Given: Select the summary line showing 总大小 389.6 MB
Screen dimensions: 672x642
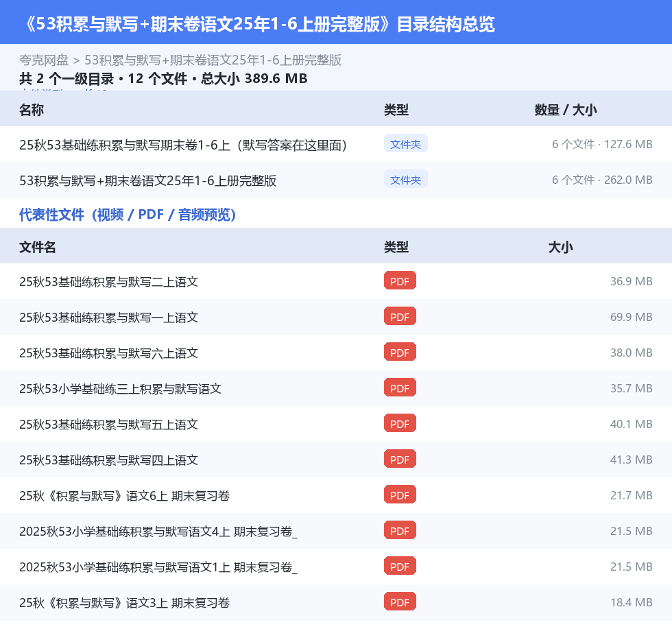Looking at the screenshot, I should [x=163, y=78].
